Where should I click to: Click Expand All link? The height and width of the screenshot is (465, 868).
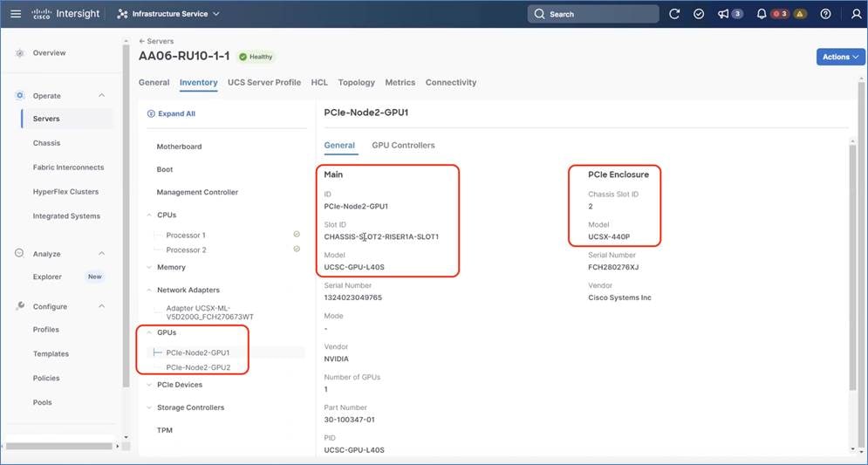[176, 113]
